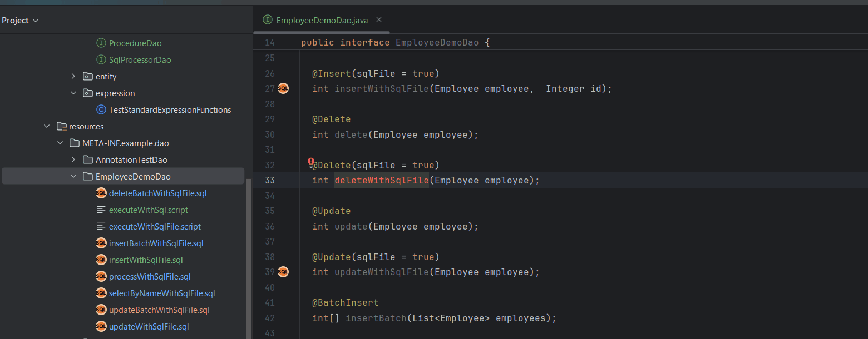Click the entity package folder icon
This screenshot has width=868, height=339.
click(87, 76)
